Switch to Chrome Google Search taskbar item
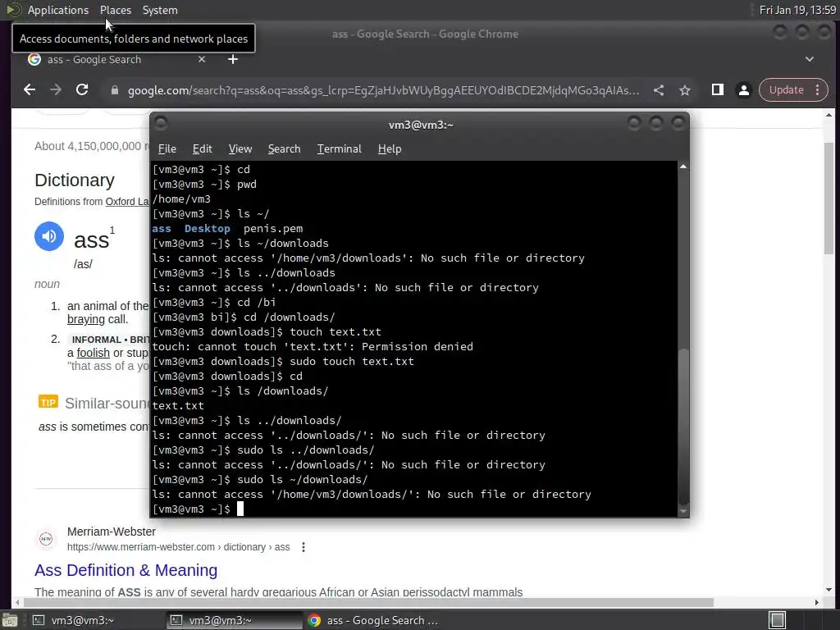The width and height of the screenshot is (840, 630). click(x=373, y=620)
